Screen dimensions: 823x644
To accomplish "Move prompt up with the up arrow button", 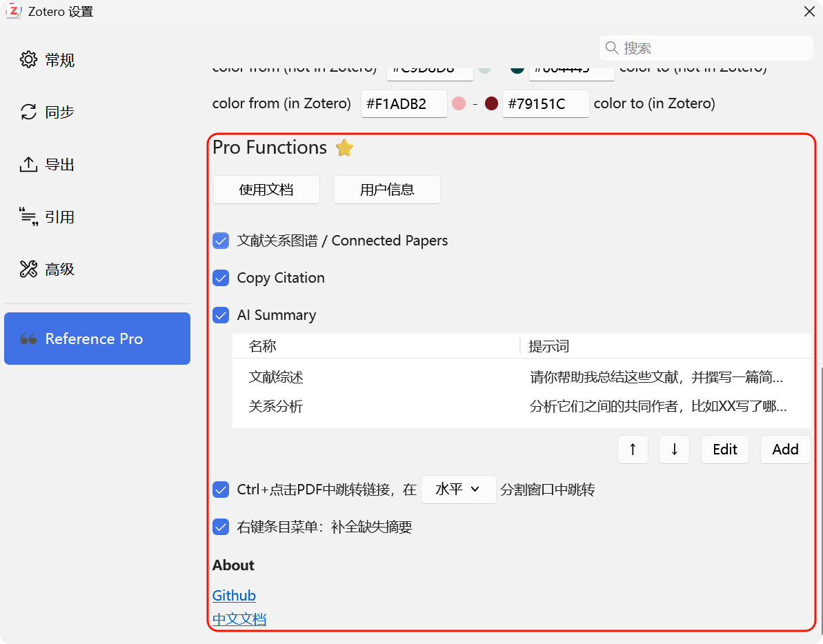I will (x=633, y=450).
